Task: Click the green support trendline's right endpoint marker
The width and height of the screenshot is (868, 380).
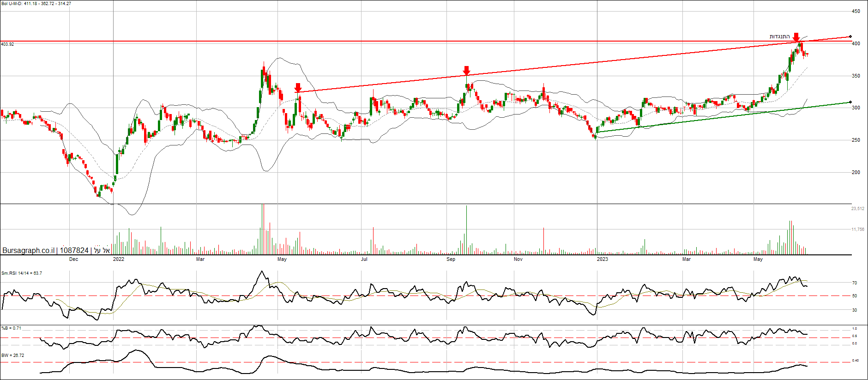Action: point(850,102)
